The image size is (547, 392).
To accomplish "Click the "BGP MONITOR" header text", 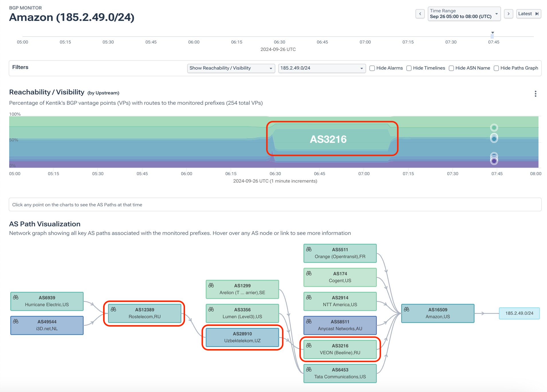I will tap(25, 8).
